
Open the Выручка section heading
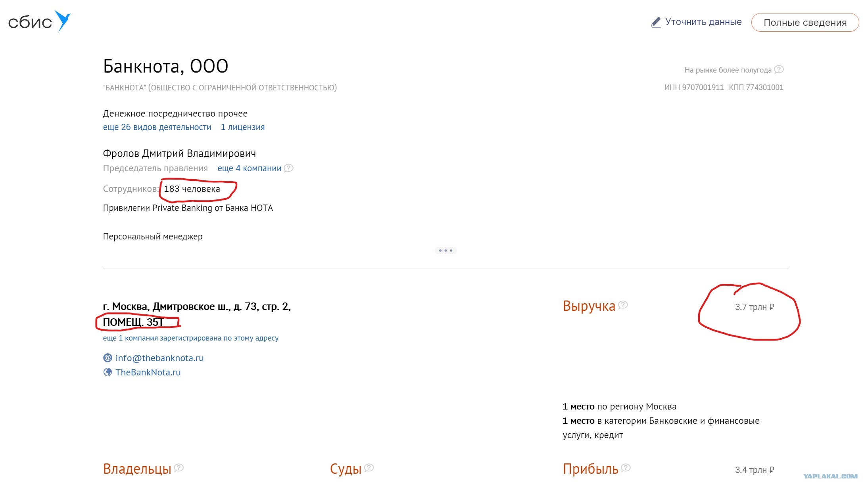pyautogui.click(x=589, y=306)
